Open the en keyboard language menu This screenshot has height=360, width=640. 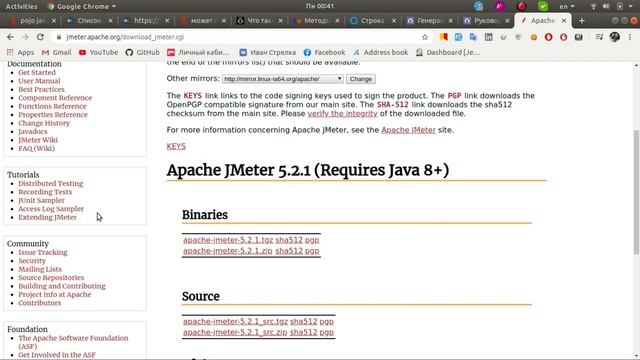[x=567, y=7]
